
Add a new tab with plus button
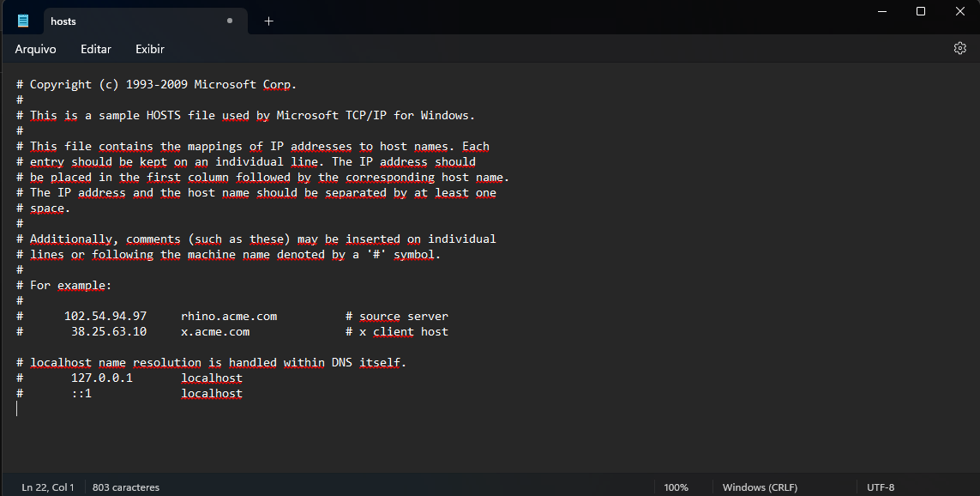point(268,21)
